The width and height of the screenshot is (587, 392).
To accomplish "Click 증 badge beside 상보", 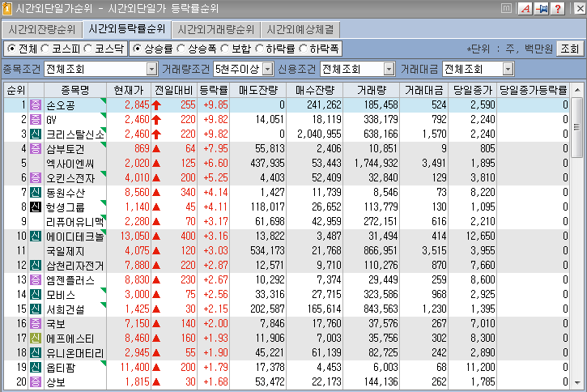I will 36,382.
